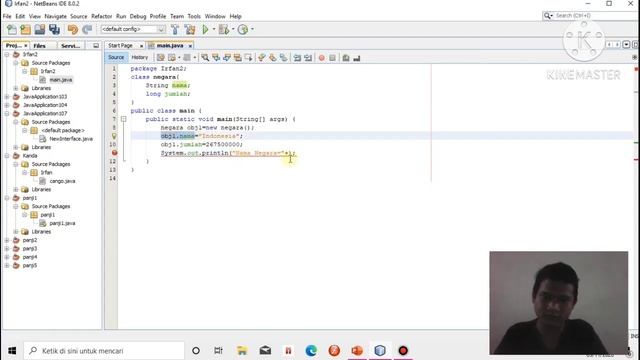Click the Shift Line Left icon

click(x=297, y=58)
